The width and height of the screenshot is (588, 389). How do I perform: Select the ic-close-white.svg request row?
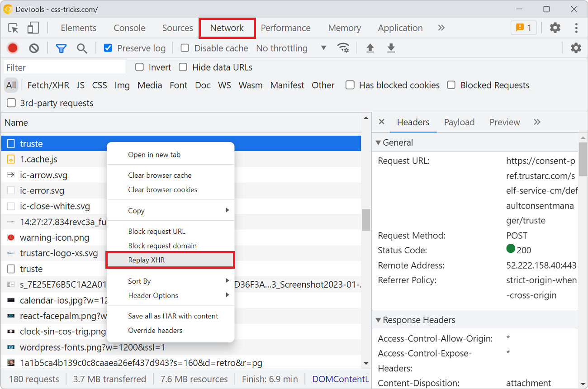[x=181, y=206]
